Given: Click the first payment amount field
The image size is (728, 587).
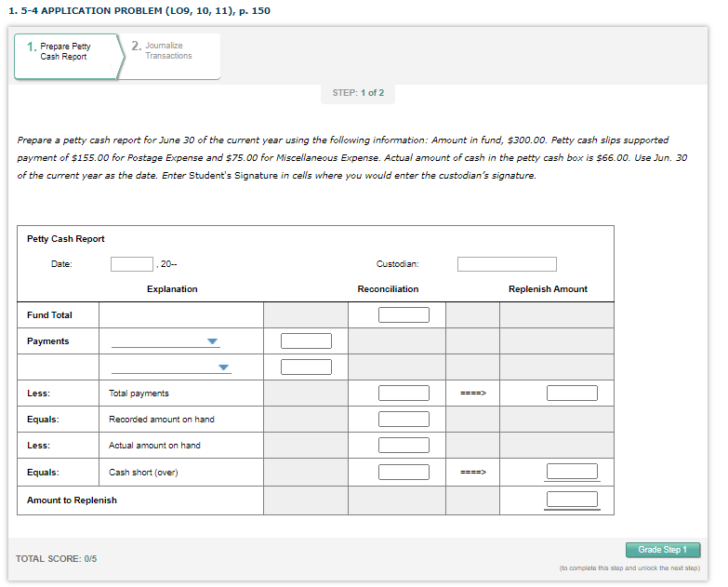Looking at the screenshot, I should pos(307,340).
